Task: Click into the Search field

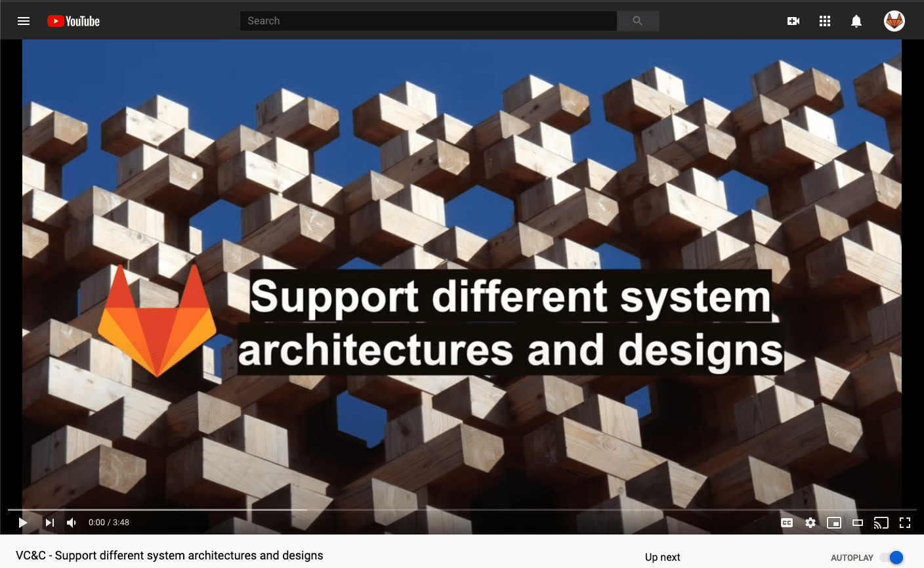Action: (x=428, y=21)
